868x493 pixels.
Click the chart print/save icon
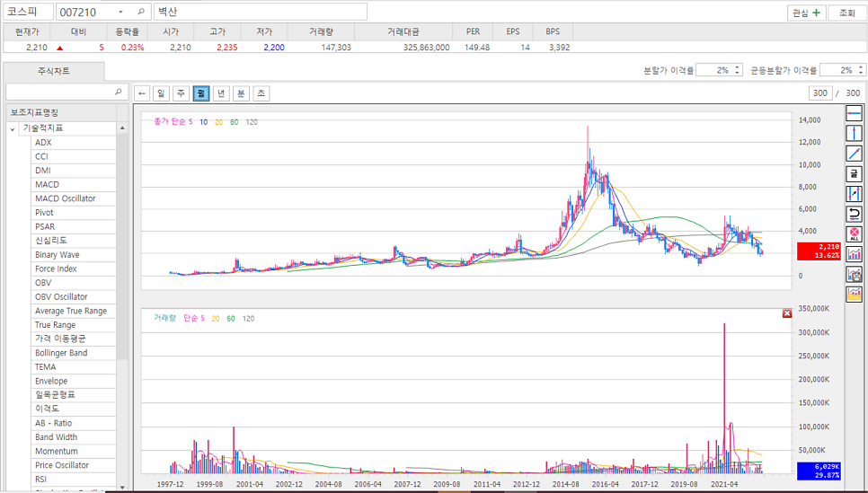tap(854, 274)
